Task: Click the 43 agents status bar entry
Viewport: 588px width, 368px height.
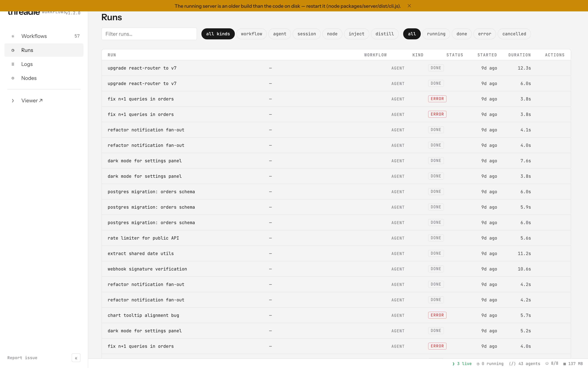Action: pos(525,364)
